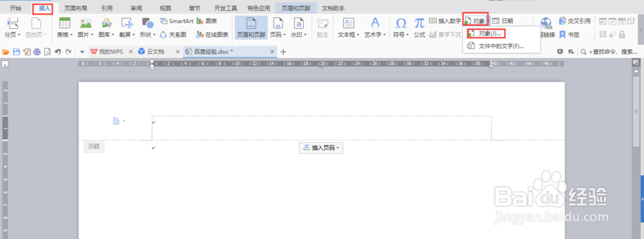644x239 pixels.
Task: Expand the 表格 dropdown arrow
Action: 71,35
